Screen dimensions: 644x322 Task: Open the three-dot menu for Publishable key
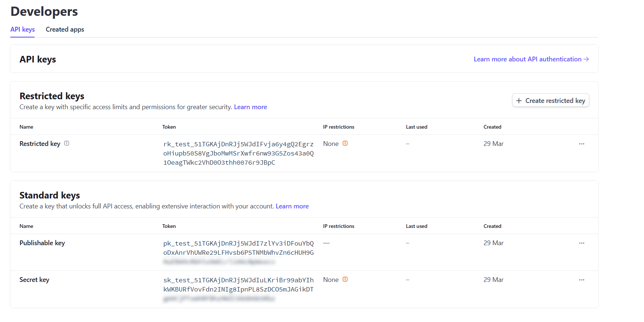(x=582, y=243)
